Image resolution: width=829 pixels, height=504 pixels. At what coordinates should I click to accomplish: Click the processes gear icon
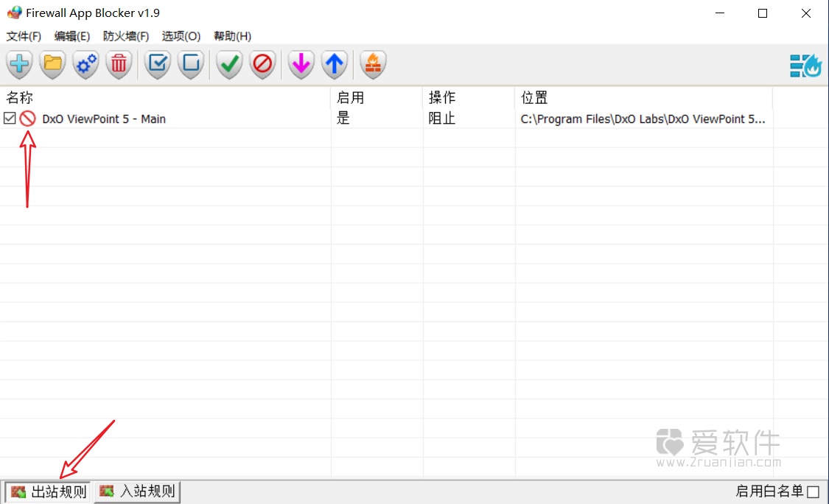85,64
